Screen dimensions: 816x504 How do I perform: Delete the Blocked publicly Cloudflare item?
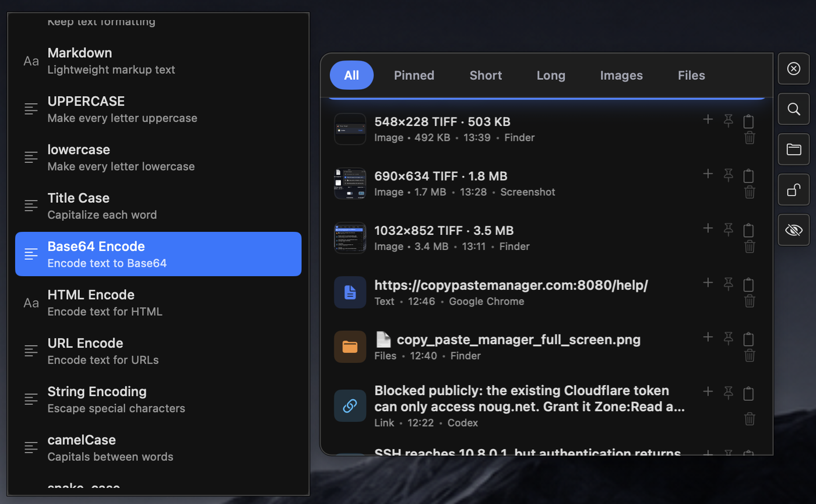[750, 418]
